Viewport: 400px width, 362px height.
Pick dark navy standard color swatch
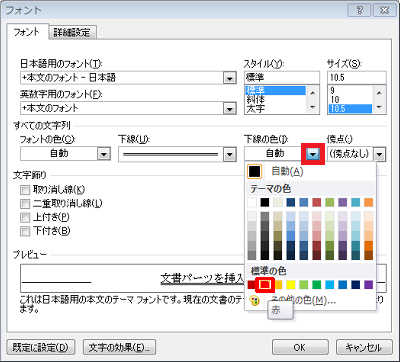point(356,285)
